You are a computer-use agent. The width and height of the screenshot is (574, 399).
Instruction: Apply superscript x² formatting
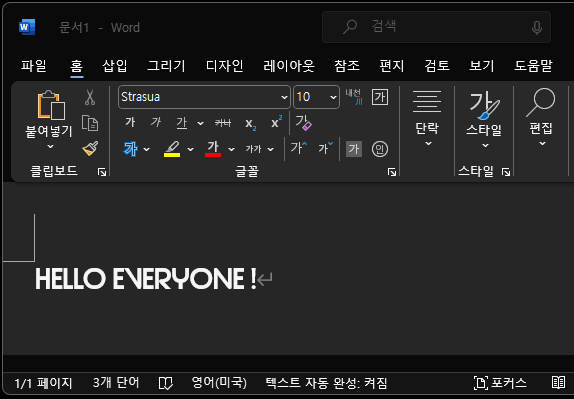point(276,122)
